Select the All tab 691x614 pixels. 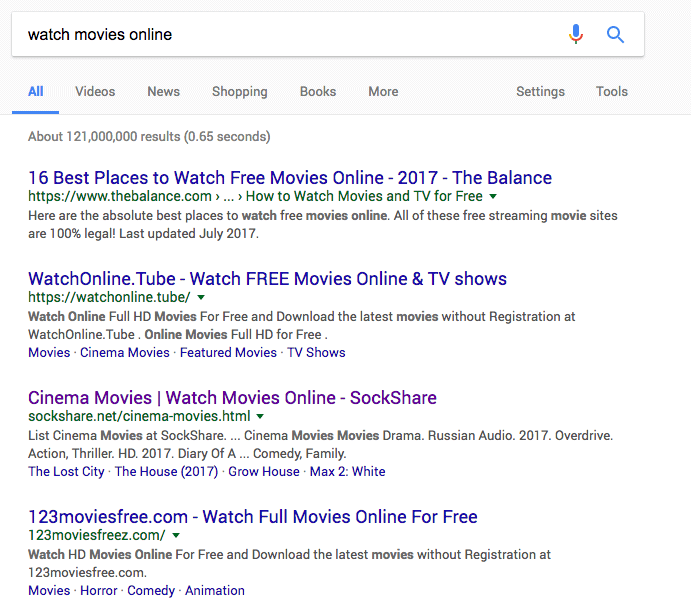[x=36, y=92]
